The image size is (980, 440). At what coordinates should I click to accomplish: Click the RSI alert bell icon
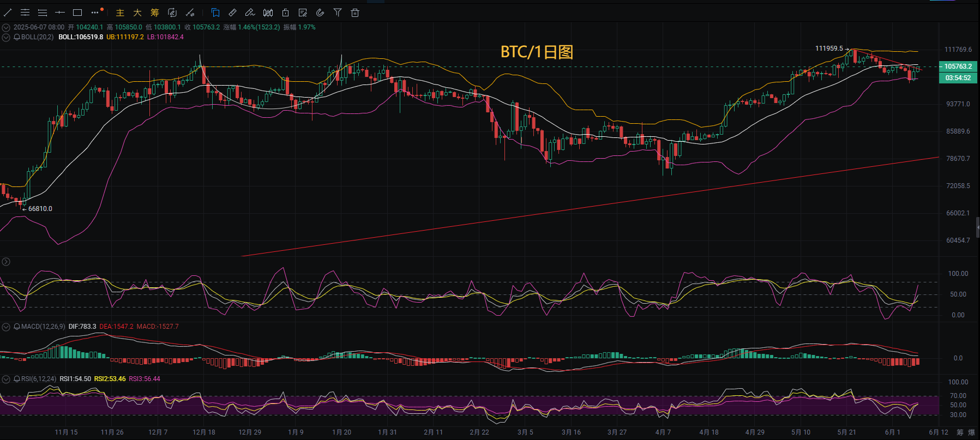point(17,379)
